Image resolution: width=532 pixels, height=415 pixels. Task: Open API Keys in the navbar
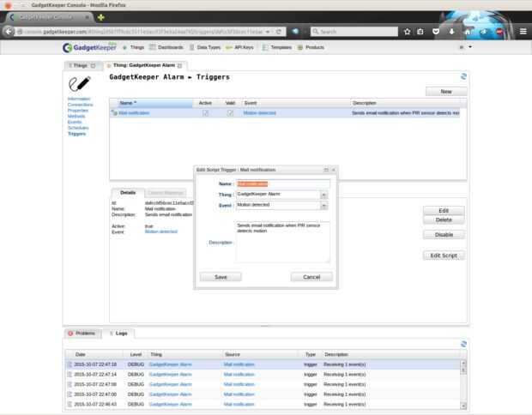pos(240,47)
